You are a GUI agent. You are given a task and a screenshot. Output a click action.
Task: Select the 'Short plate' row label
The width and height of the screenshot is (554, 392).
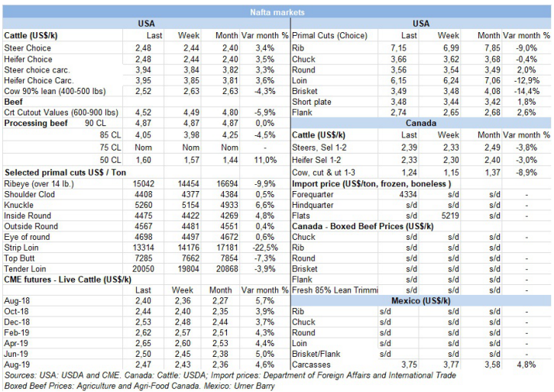point(313,101)
